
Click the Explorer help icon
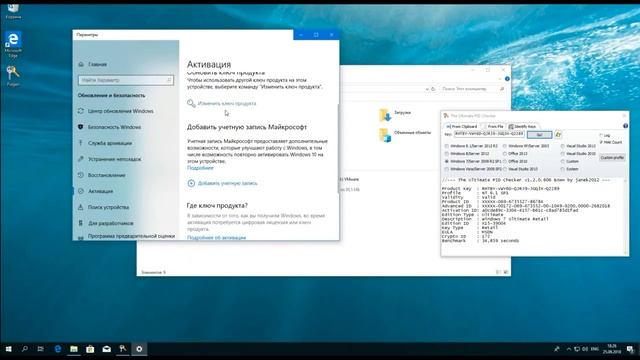point(507,79)
